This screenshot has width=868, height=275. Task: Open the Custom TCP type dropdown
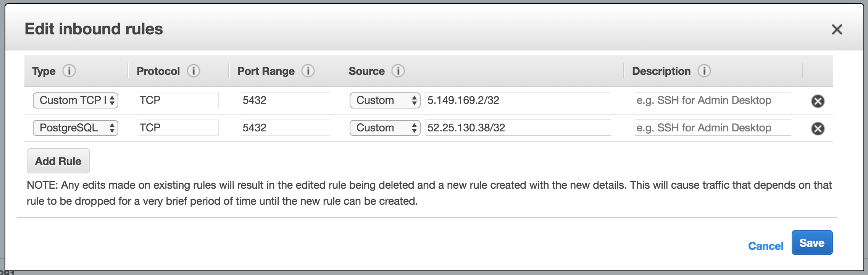point(76,100)
